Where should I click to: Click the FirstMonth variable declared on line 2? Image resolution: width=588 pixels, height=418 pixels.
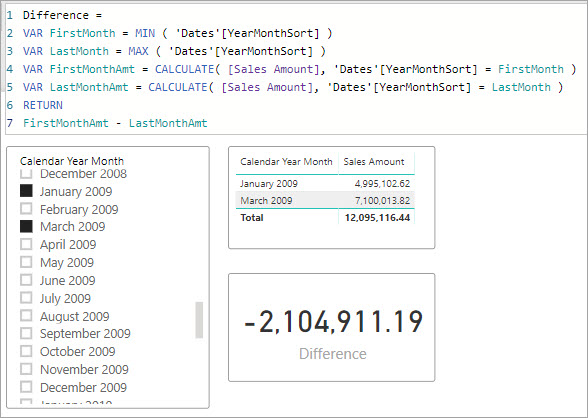point(82,33)
